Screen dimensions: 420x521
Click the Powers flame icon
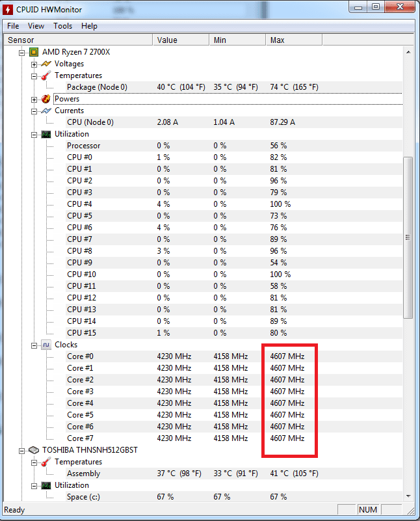[46, 99]
